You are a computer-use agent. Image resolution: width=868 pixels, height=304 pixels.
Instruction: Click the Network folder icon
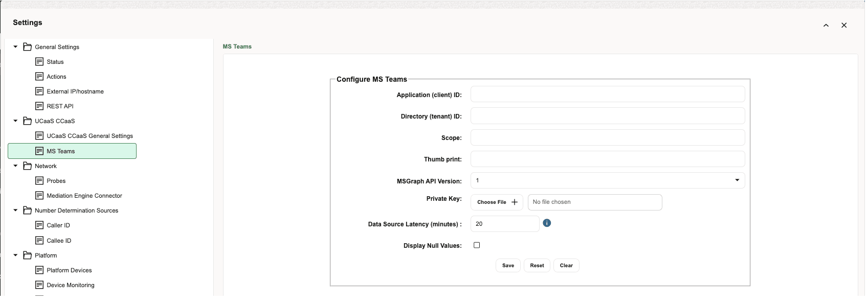(x=28, y=166)
